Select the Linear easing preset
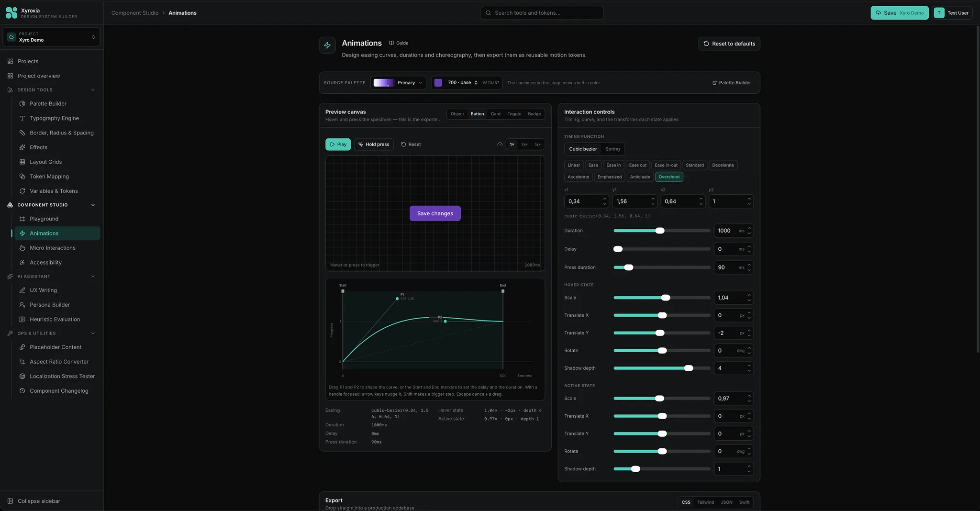Image resolution: width=980 pixels, height=511 pixels. (x=574, y=166)
